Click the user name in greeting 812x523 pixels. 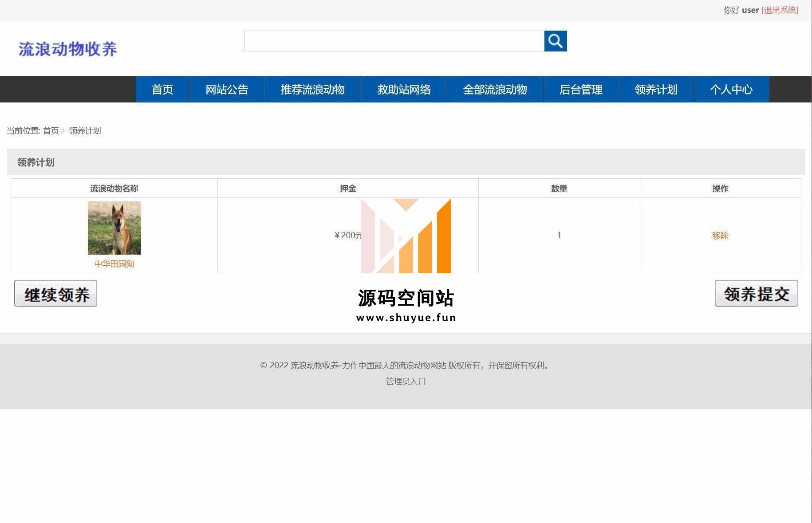point(750,10)
